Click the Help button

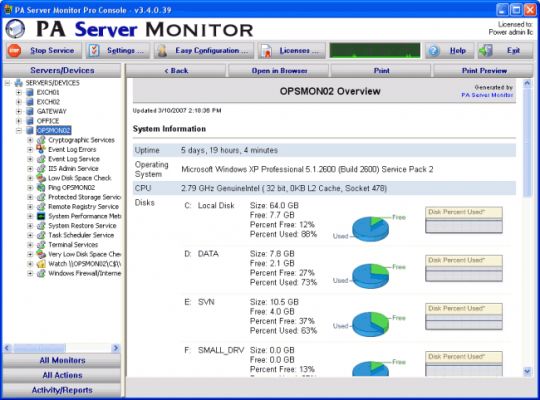point(449,51)
